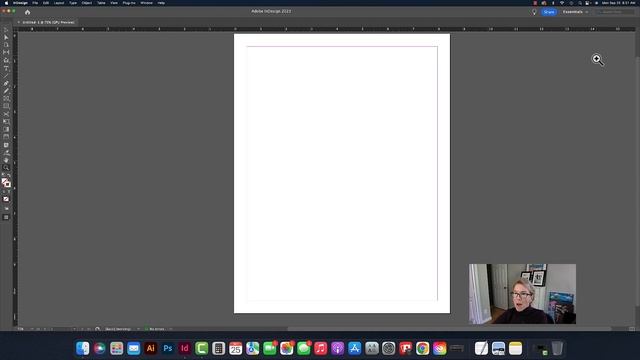This screenshot has width=640, height=360.
Task: Select the Pencil tool
Action: [6, 91]
